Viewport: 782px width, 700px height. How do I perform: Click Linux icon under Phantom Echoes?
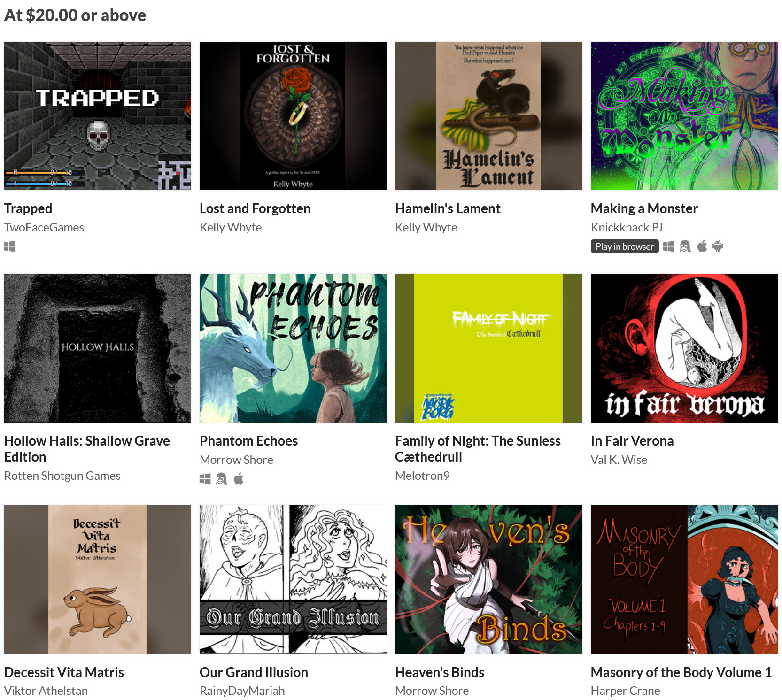point(222,479)
